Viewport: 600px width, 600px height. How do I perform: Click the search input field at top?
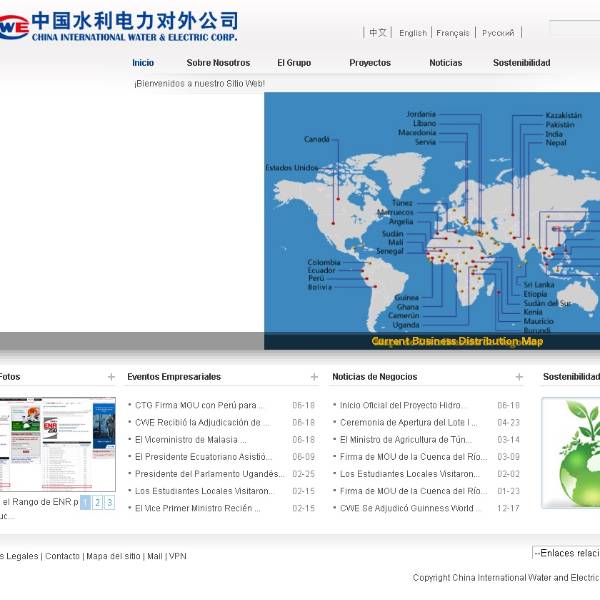[x=575, y=30]
